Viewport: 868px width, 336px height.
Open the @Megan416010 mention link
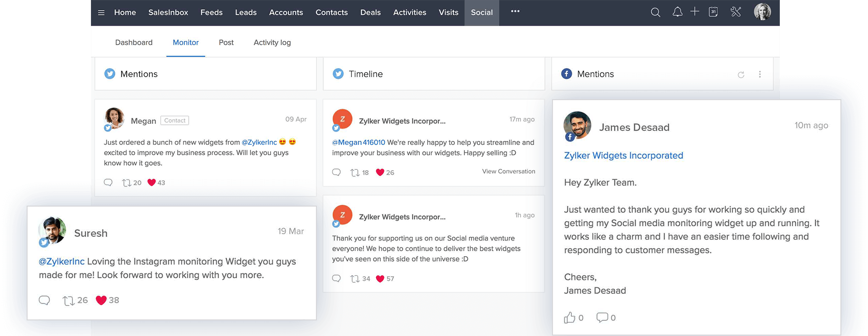click(359, 142)
